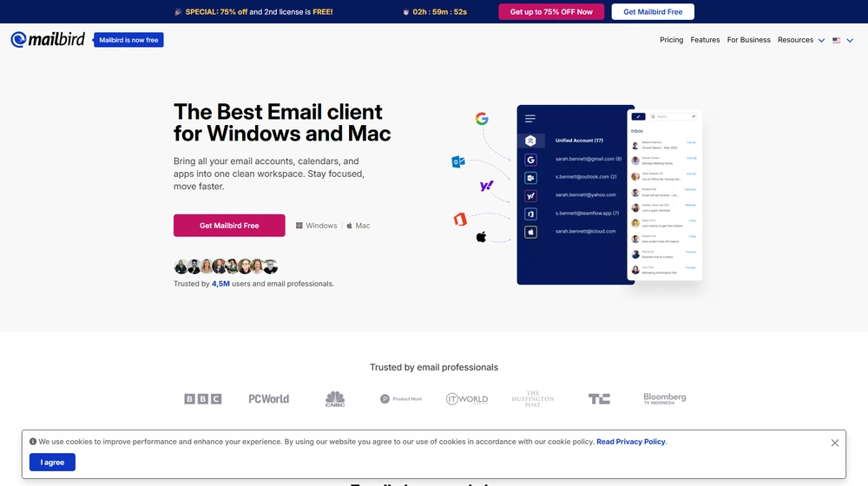The width and height of the screenshot is (868, 486).
Task: Click the Mailbird logo
Action: [48, 39]
